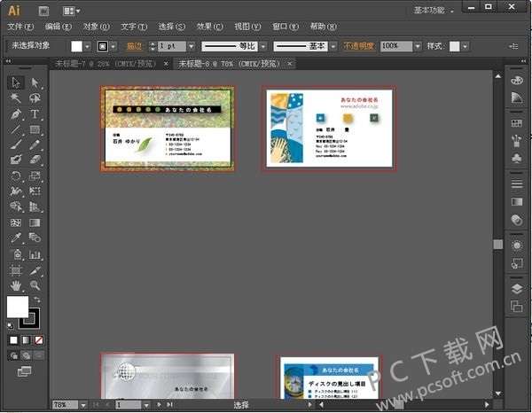Open the 基本功能 workspace switcher
Image resolution: width=532 pixels, height=413 pixels.
point(434,11)
